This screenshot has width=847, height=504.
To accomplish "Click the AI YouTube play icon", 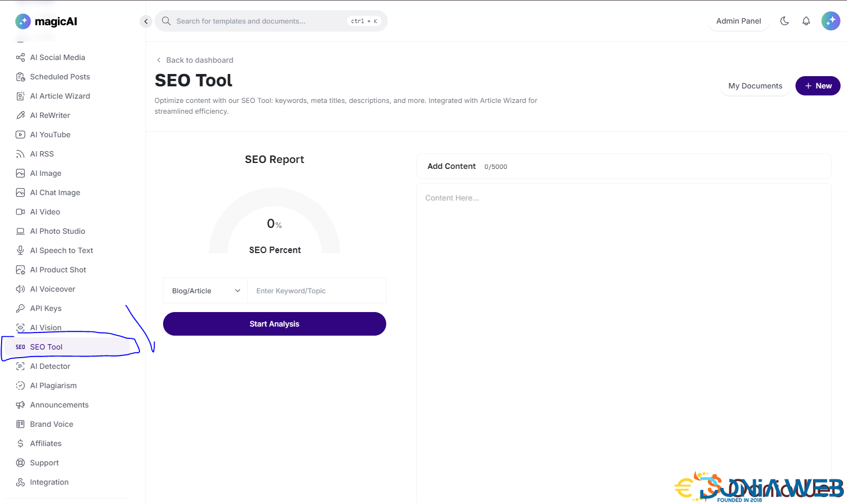I will click(x=20, y=135).
